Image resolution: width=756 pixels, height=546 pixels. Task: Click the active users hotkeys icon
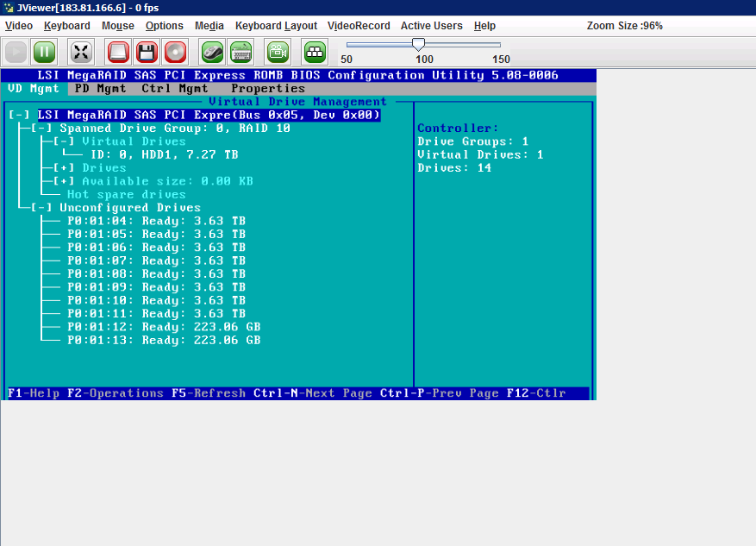(315, 52)
